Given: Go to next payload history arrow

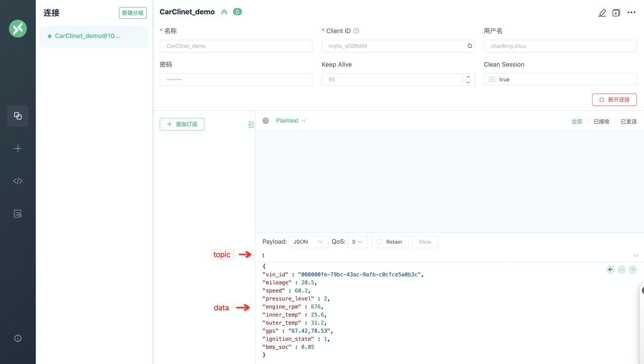Looking at the screenshot, I should (x=633, y=270).
